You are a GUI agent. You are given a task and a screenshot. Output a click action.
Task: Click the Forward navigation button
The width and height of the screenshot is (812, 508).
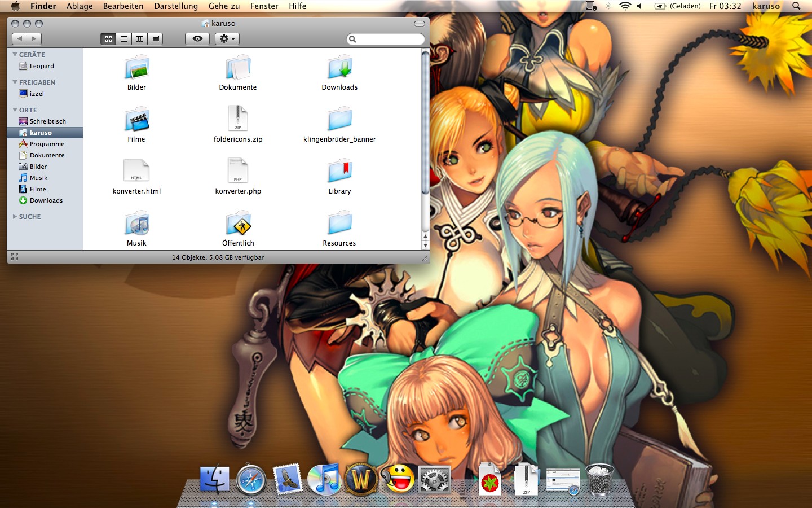point(34,38)
